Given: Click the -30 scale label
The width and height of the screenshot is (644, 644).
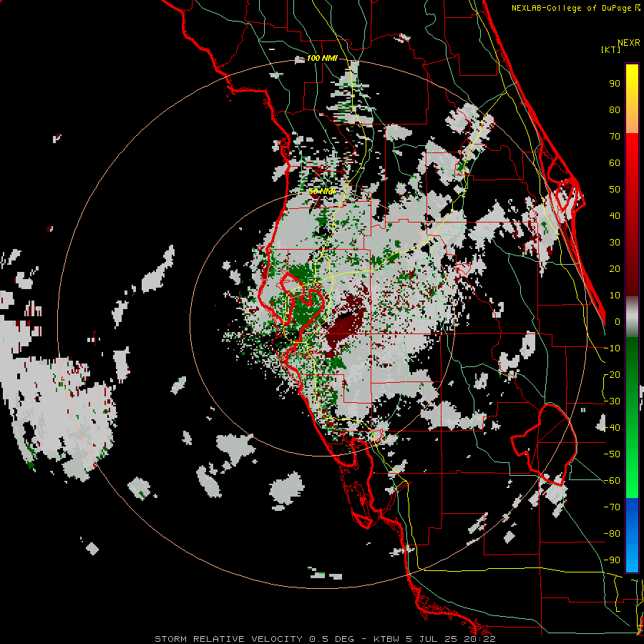Looking at the screenshot, I should coord(612,401).
